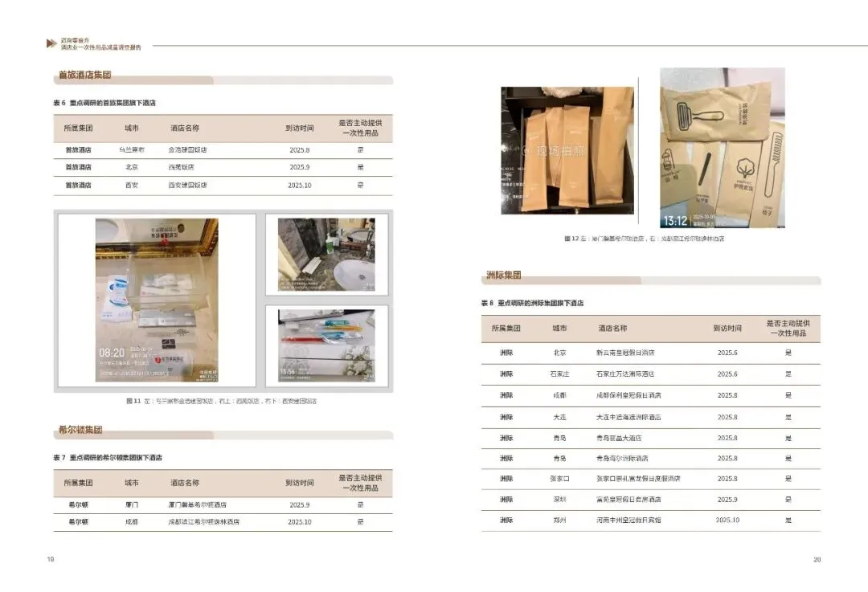Click the 西苑饭店 hotel name cell

181,167
